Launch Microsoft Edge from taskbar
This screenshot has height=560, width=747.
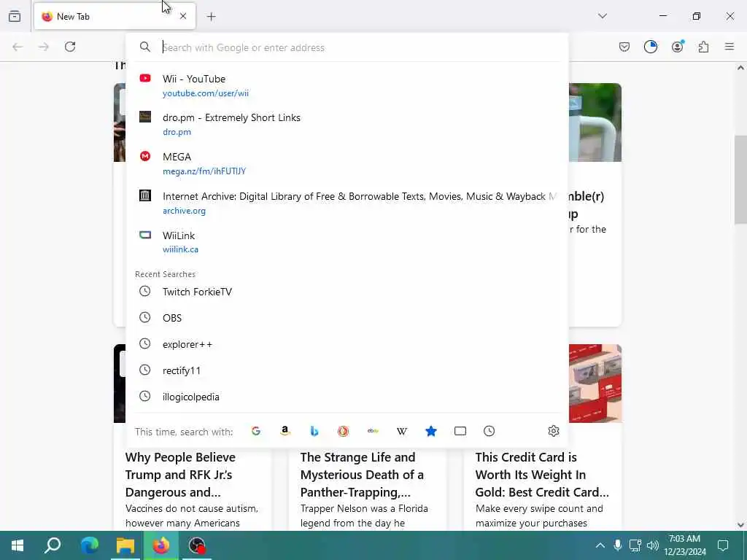click(89, 545)
